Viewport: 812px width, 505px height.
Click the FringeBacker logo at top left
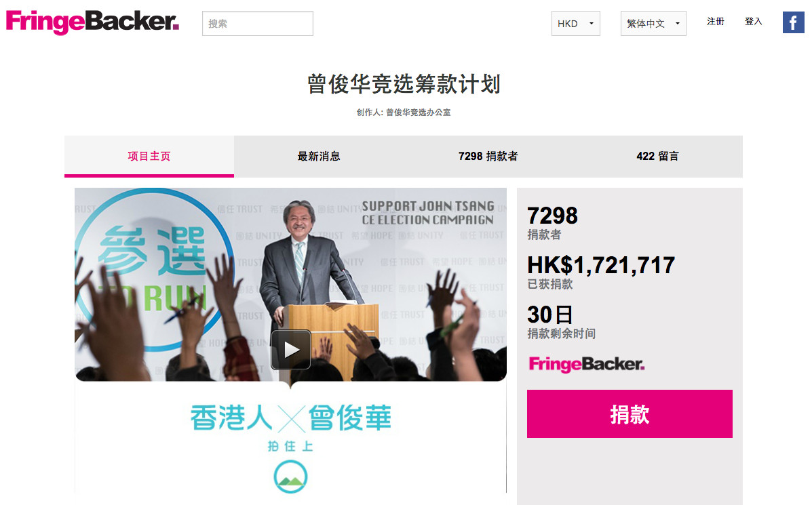(92, 22)
